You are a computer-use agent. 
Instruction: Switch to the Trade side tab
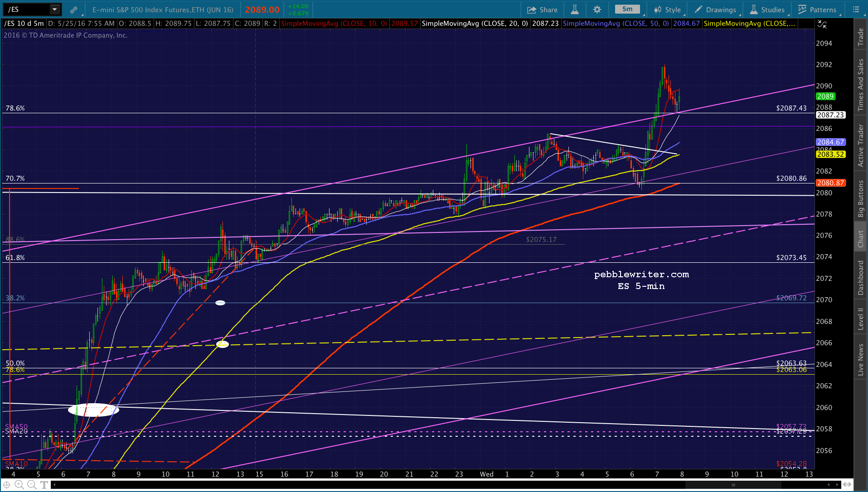point(861,37)
